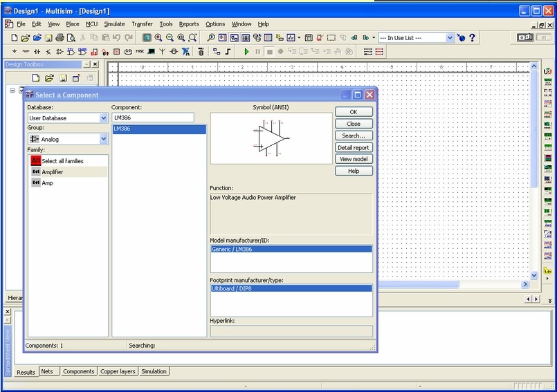Select LM386 in the component list
Screen dimensions: 557x392
[159, 129]
